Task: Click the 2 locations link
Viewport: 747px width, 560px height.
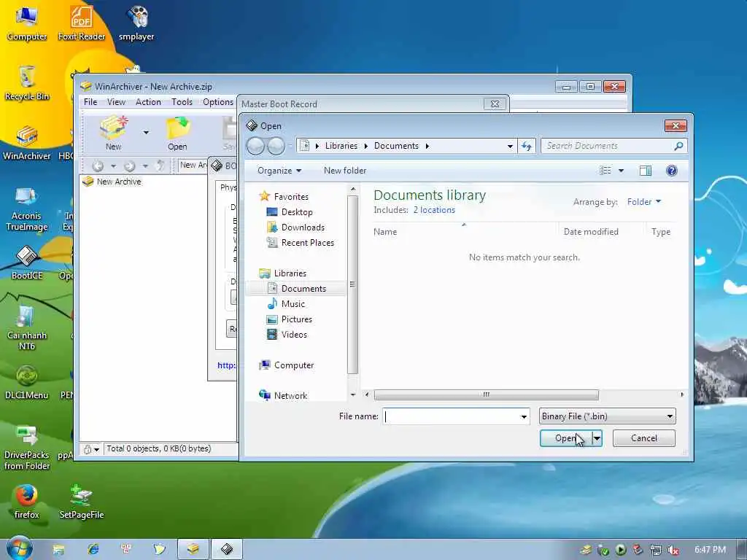Action: pos(434,210)
